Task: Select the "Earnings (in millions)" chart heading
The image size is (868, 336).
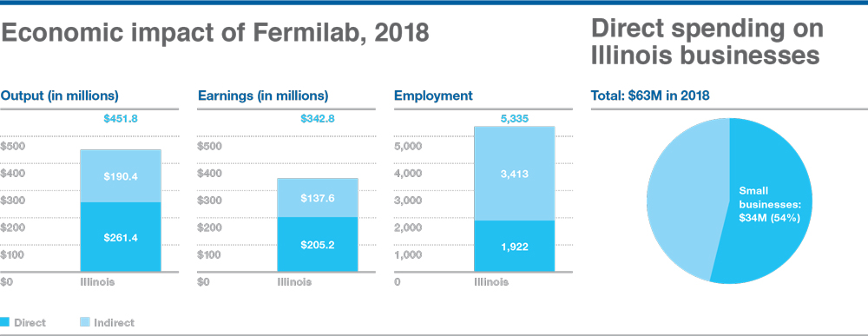Action: (x=263, y=96)
